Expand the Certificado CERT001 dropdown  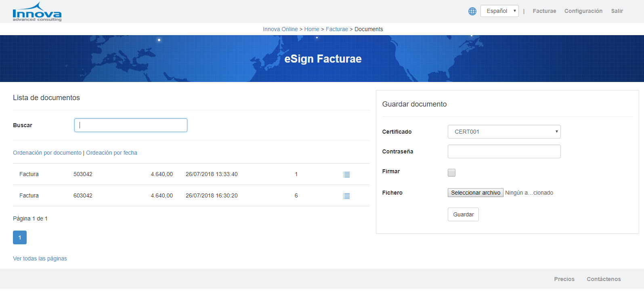point(504,132)
